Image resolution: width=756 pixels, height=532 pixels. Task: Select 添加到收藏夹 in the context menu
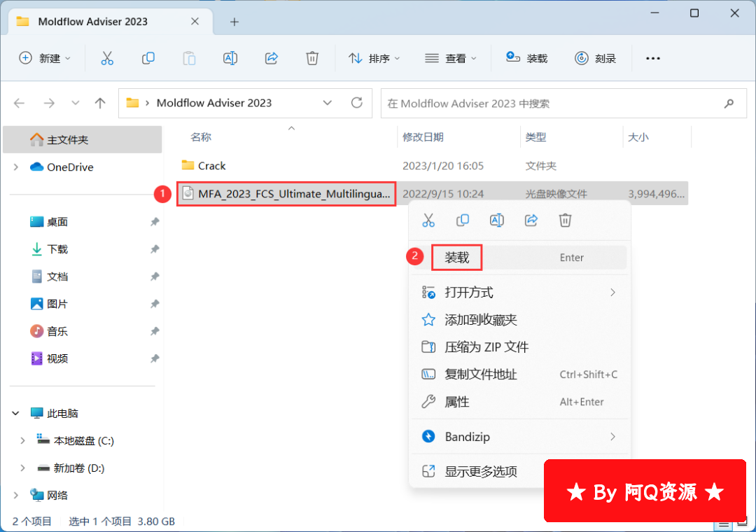[x=519, y=320]
